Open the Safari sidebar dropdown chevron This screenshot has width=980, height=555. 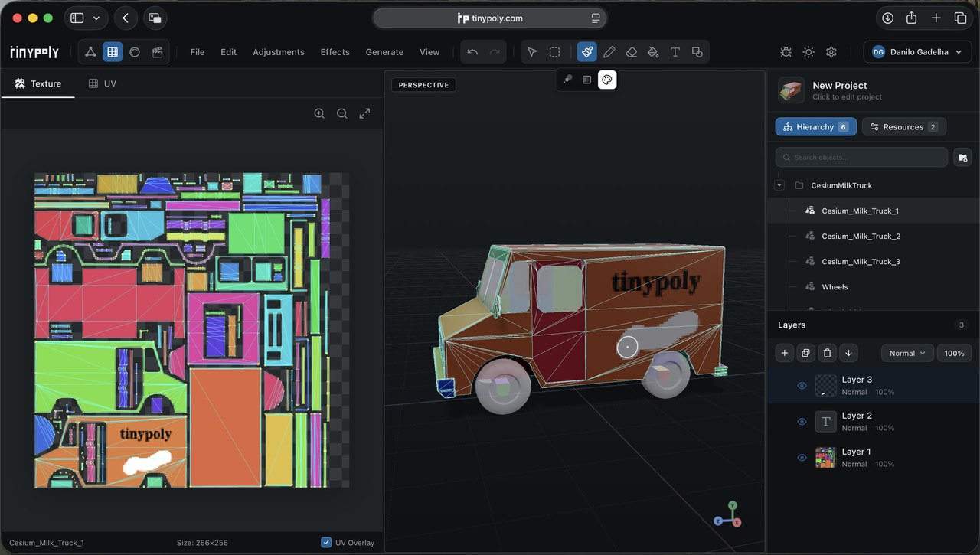[x=96, y=18]
